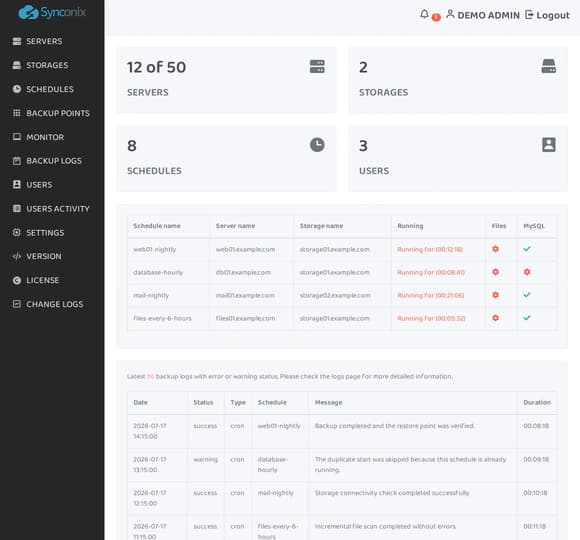Click the Synconix logo
This screenshot has width=580, height=540.
point(52,12)
